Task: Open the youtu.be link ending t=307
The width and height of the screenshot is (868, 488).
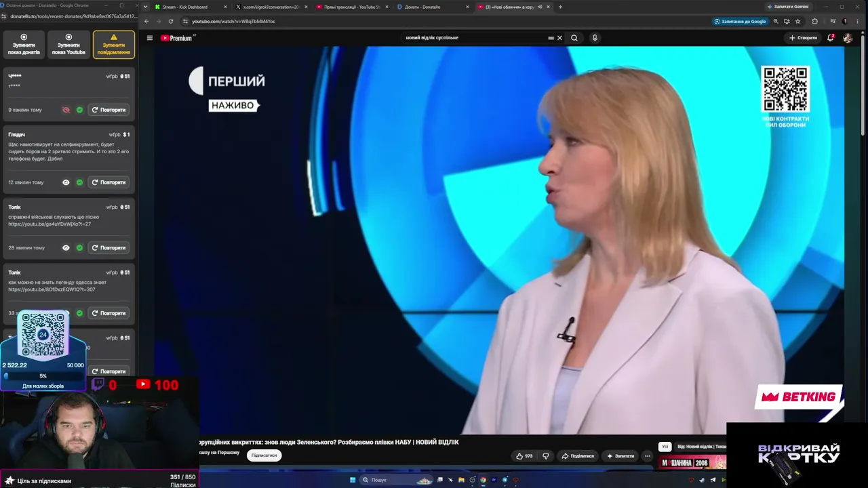Action: coord(52,289)
